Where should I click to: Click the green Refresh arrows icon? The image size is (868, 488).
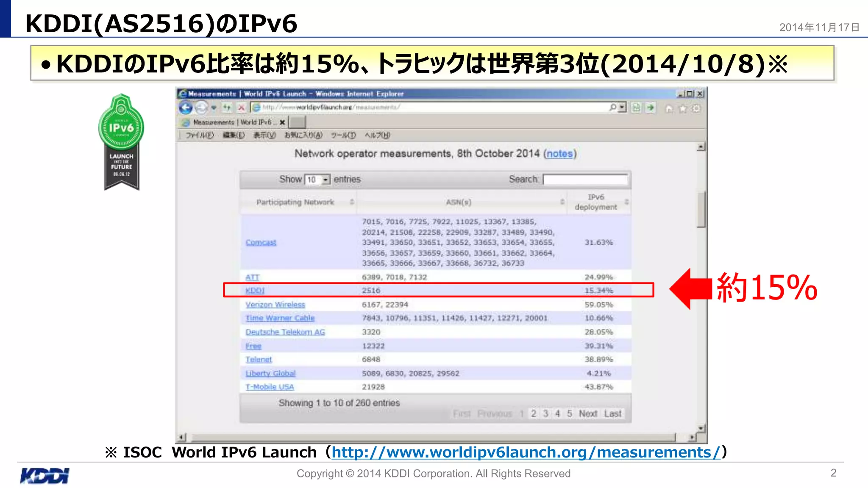(x=227, y=108)
